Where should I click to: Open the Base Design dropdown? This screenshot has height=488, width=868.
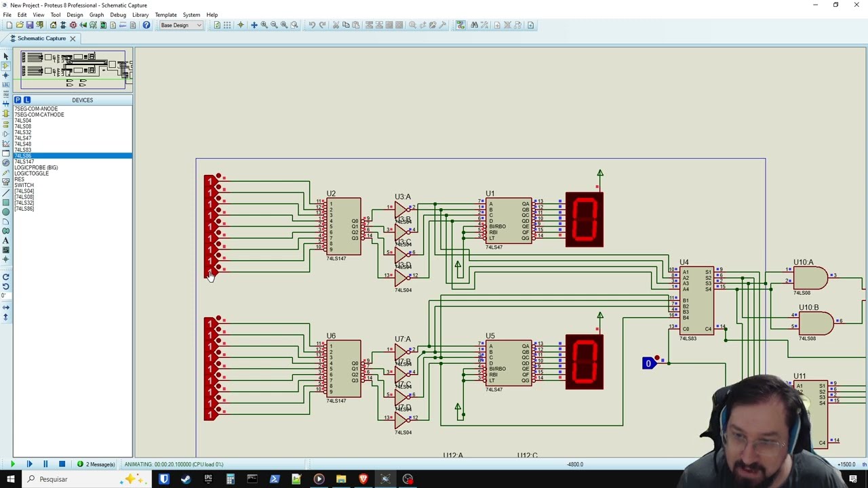[180, 25]
